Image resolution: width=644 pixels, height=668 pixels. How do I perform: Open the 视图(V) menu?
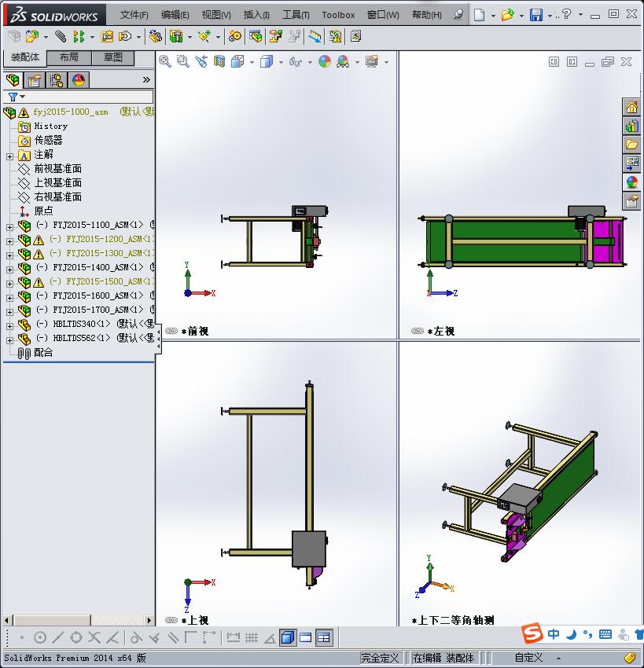[x=216, y=15]
